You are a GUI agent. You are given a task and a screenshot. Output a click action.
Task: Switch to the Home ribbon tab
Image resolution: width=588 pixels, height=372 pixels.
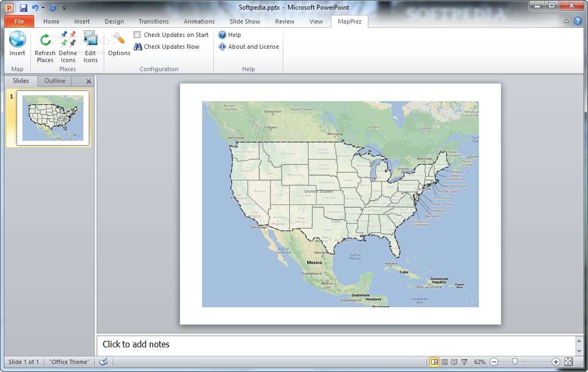[51, 21]
